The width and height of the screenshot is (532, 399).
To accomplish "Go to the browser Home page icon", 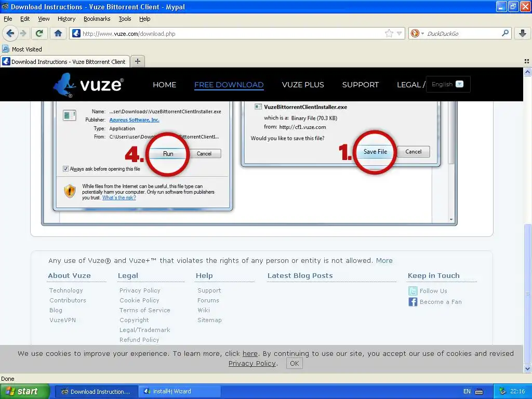I will click(x=58, y=33).
